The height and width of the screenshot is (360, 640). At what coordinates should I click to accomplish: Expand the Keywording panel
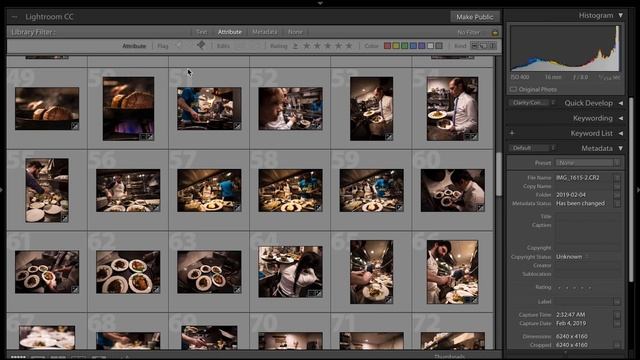[x=620, y=118]
